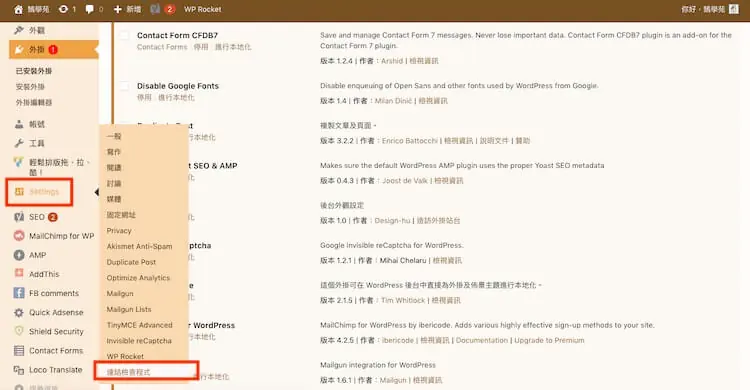Click the eye icon showing 1 in the admin bar
Image resolution: width=750 pixels, height=390 pixels.
[x=63, y=9]
